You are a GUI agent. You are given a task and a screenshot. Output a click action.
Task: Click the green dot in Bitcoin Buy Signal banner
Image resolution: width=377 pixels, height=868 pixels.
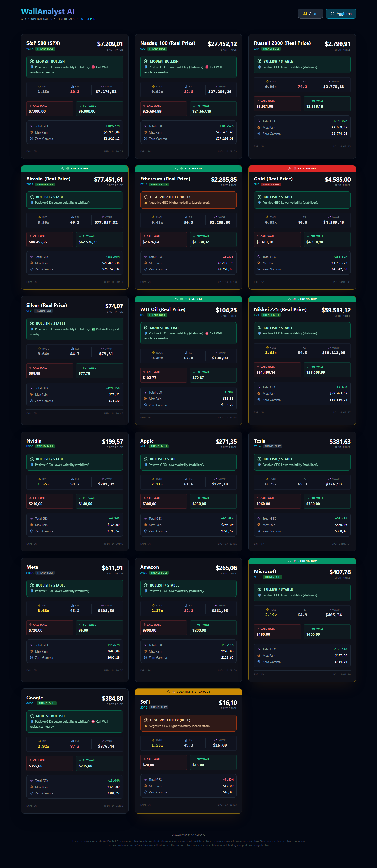[x=68, y=168]
